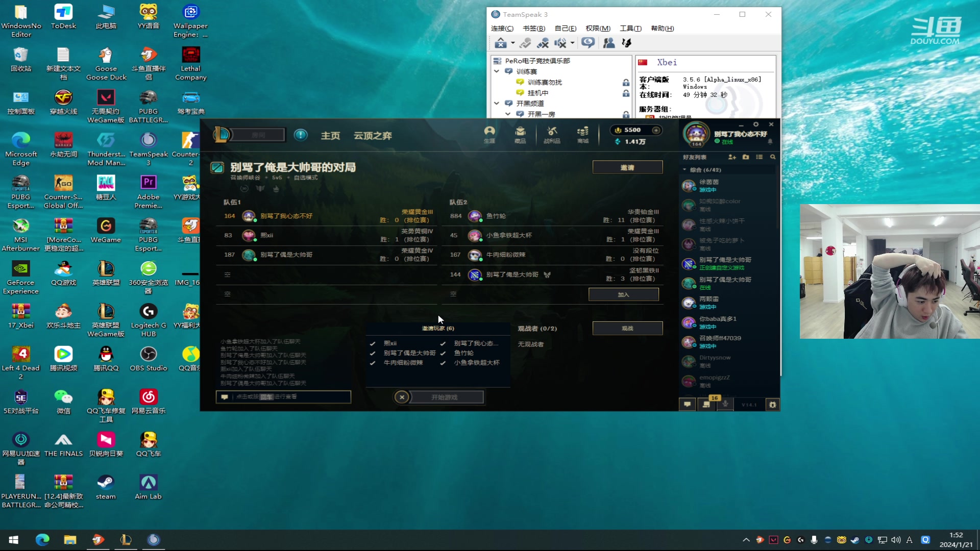The image size is (980, 551).
Task: Uncheck invited player 熙xii
Action: tap(373, 344)
